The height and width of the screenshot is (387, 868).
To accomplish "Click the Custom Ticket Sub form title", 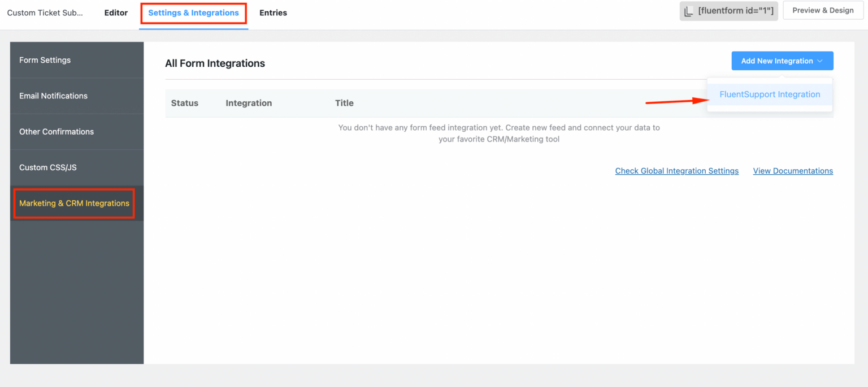I will click(45, 12).
